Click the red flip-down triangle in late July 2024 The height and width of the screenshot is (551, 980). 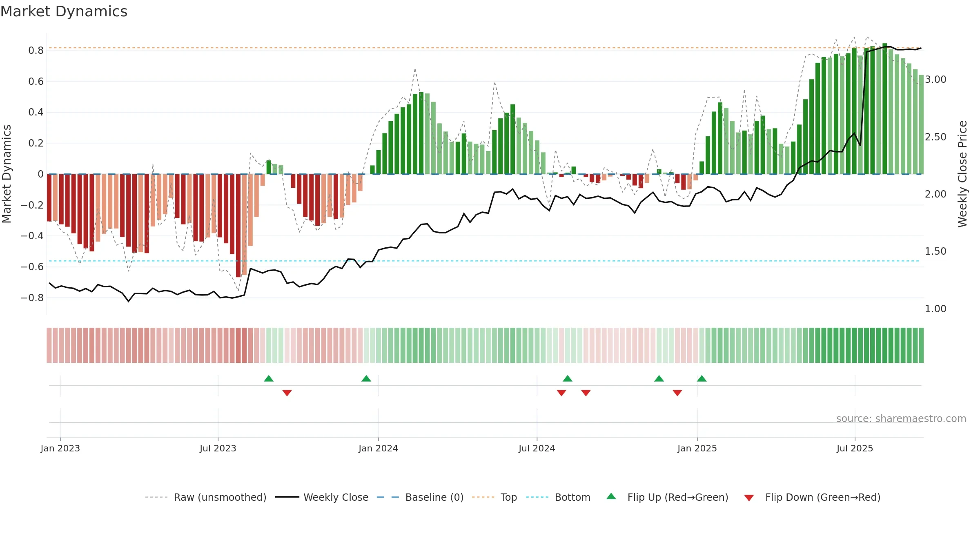pos(561,393)
